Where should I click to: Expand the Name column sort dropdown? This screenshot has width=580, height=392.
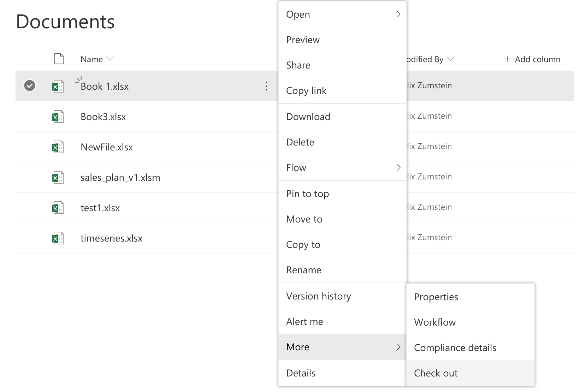click(110, 59)
